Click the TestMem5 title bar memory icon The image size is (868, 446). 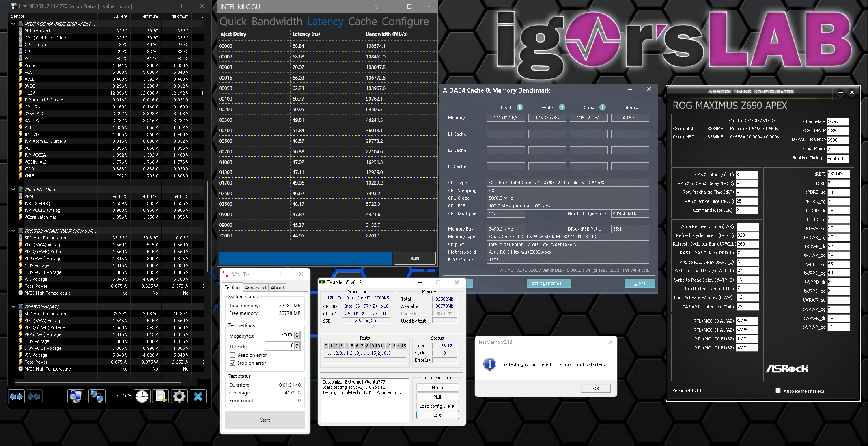pos(322,282)
